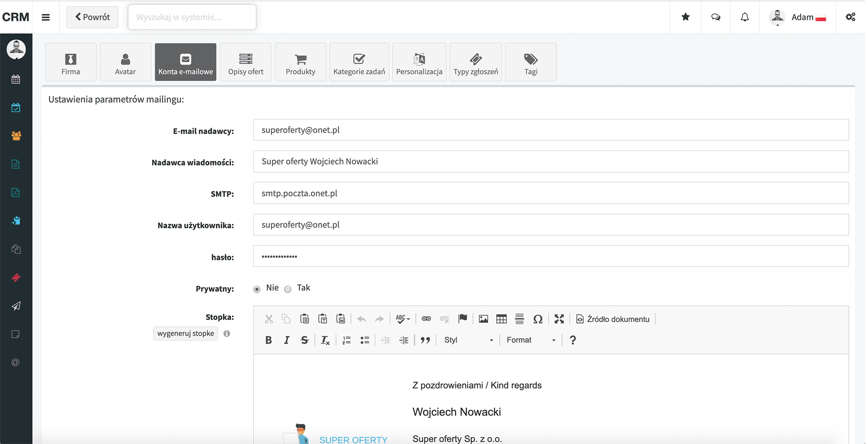
Task: Open the @ e-mail sidebar icon
Action: [x=16, y=363]
